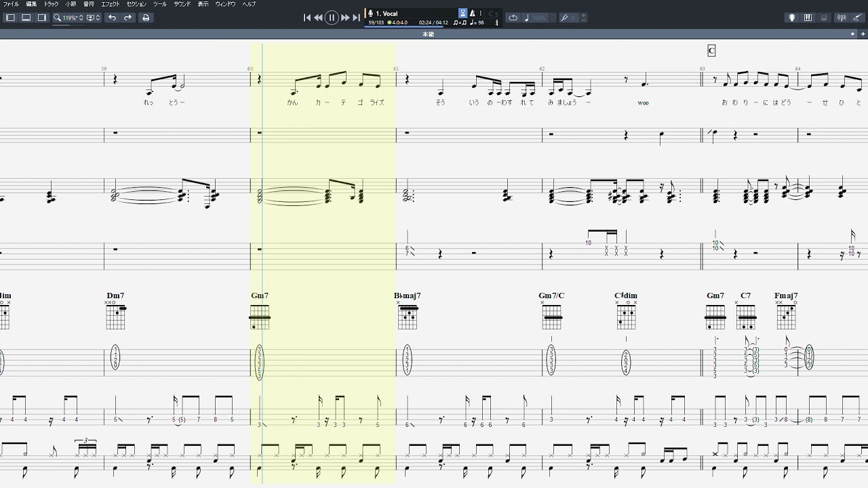Show the piano keyboard panel

[808, 18]
